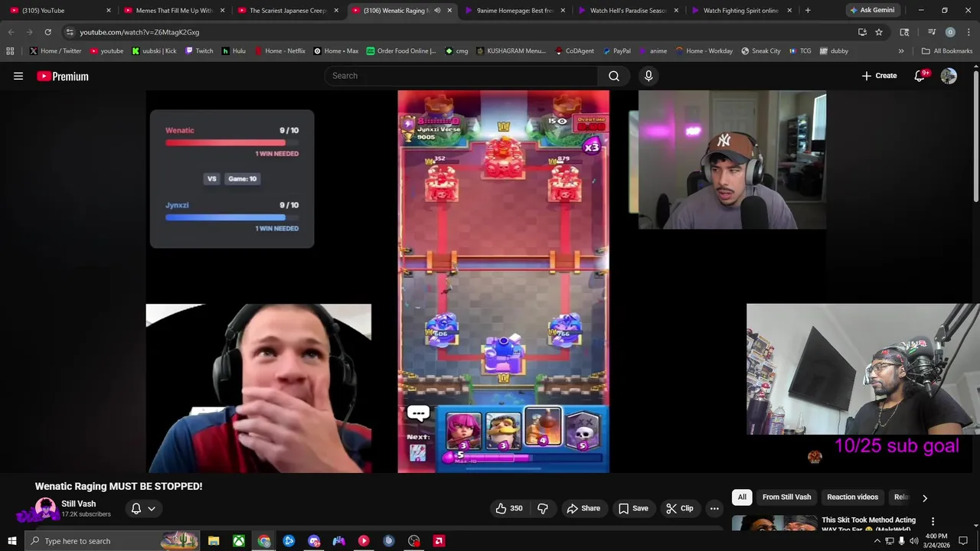The width and height of the screenshot is (980, 551).
Task: Open Still Vash channel name link
Action: tap(78, 504)
